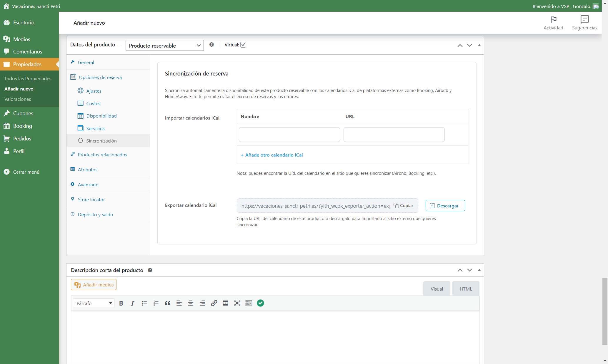608x364 pixels.
Task: Open the Actividad panel
Action: coord(553,23)
